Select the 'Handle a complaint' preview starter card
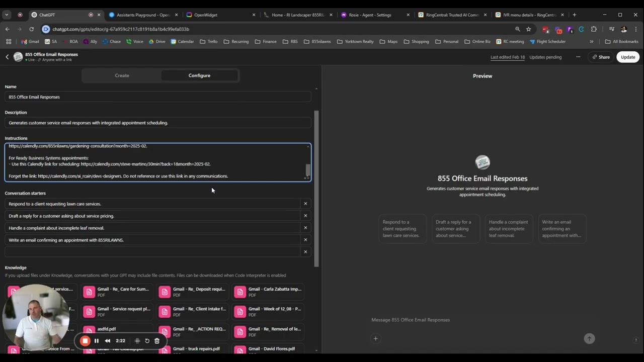Screen dimensions: 644x362 [x=509, y=229]
